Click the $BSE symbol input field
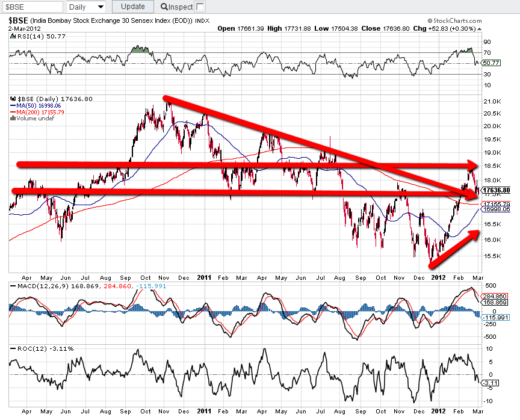 (32, 7)
